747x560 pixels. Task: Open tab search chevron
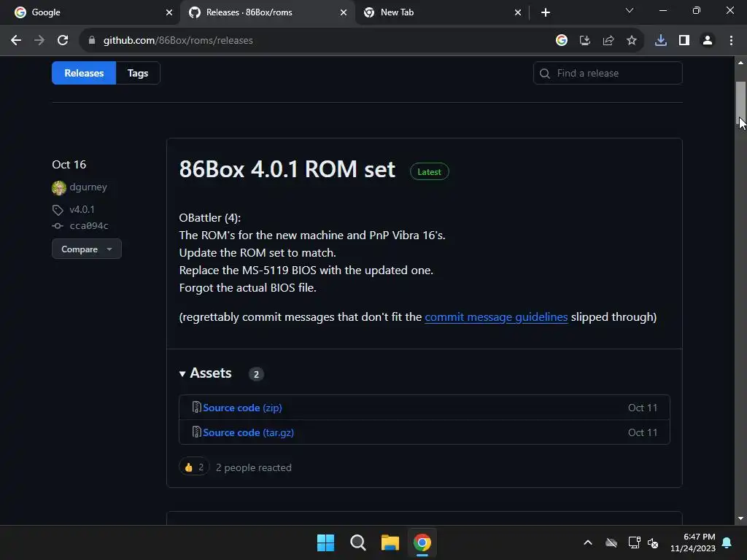[630, 10]
